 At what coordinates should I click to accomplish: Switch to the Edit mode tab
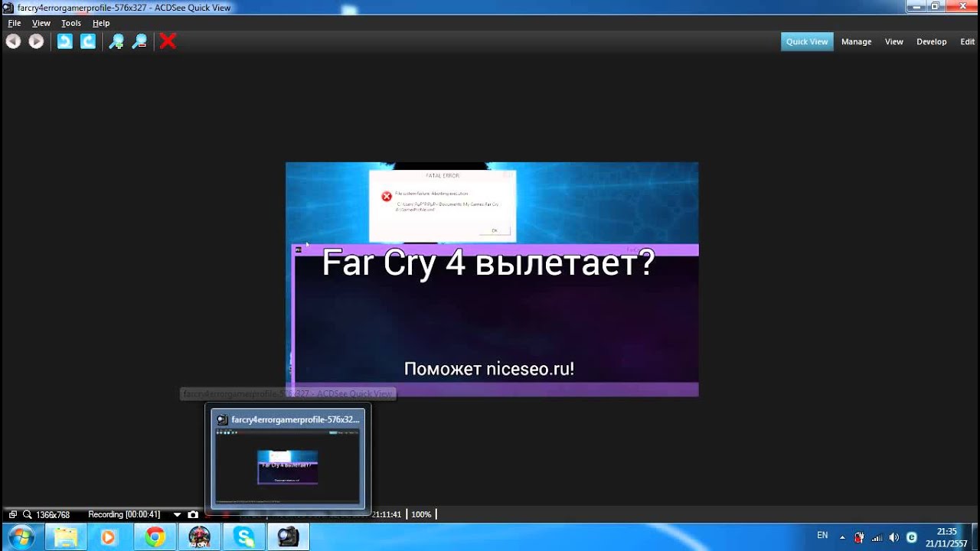pos(968,41)
